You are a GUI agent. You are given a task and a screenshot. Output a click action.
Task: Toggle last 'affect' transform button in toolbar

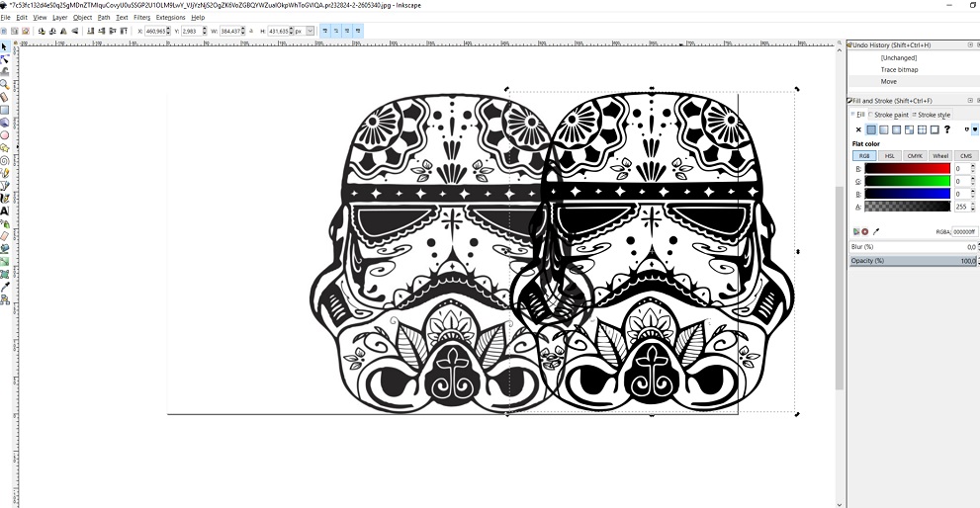tap(358, 31)
